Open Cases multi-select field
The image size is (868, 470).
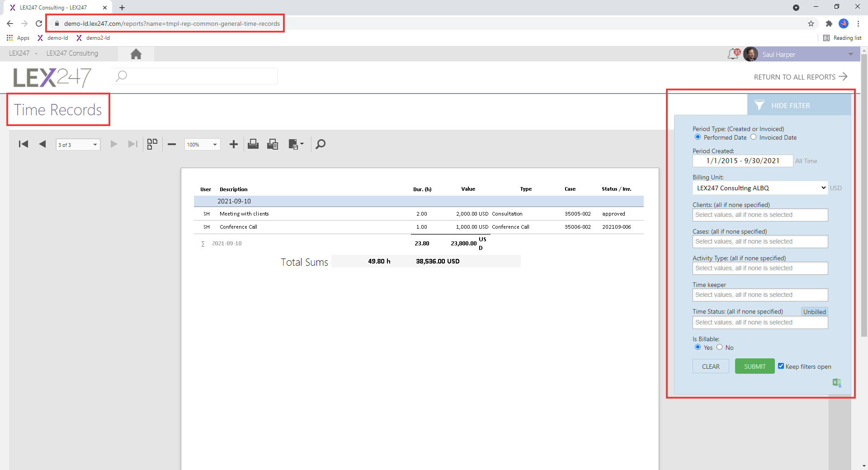(760, 241)
